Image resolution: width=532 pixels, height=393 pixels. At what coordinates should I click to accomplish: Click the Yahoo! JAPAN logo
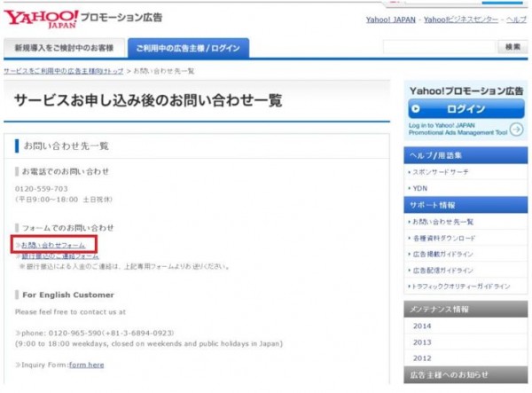(42, 19)
